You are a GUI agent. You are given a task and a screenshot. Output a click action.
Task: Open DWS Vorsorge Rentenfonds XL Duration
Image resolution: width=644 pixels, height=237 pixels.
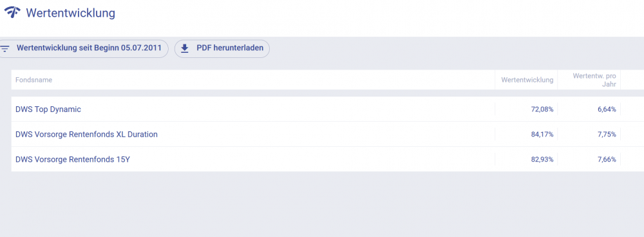pos(86,135)
